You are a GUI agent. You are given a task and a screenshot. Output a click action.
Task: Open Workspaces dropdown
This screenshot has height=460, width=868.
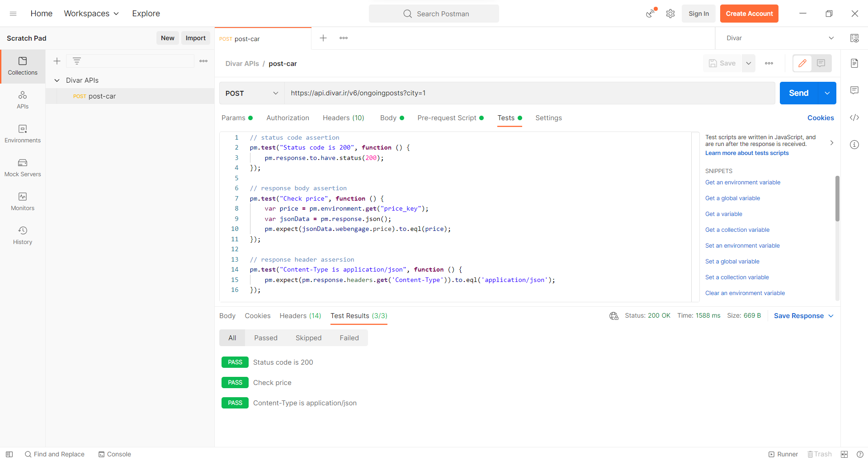pos(91,14)
